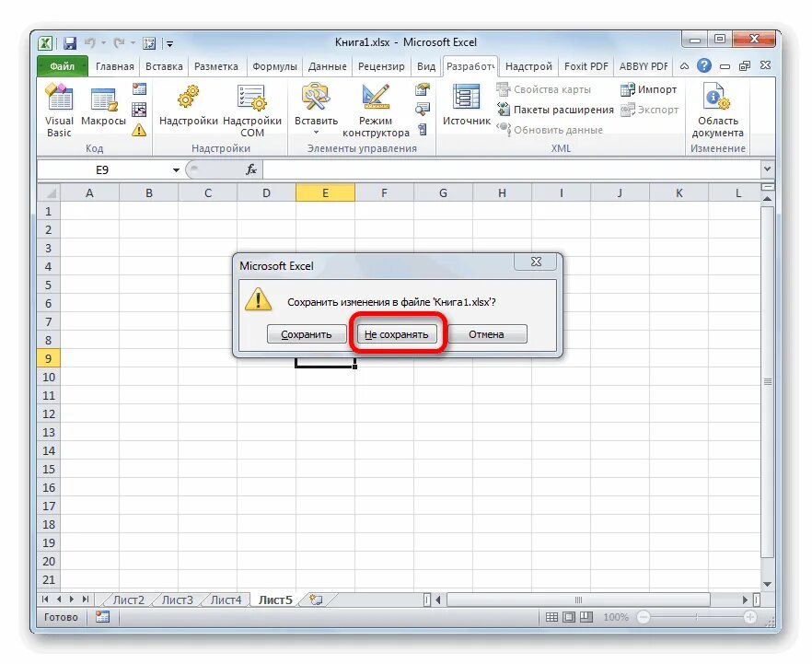This screenshot has height=664, width=812.
Task: Click the macro recording icon in status bar
Action: [x=102, y=617]
